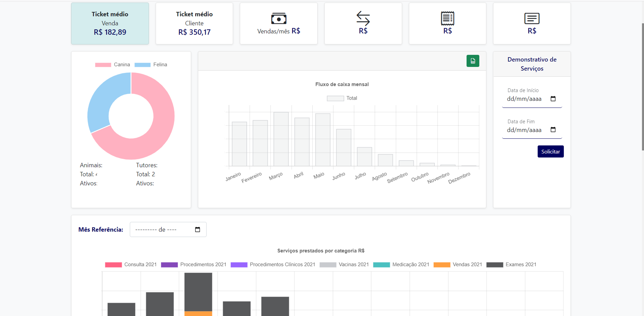Viewport: 644px width, 316px height.
Task: Toggle the Procedimentos Clínicos 2021 legend item
Action: pos(273,264)
